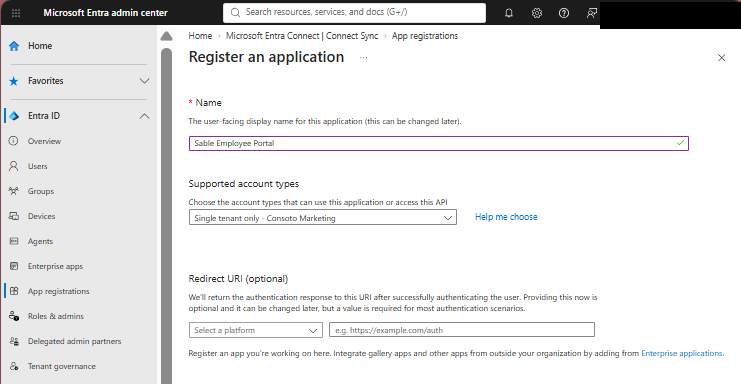Click the App registrations grid icon

(14, 291)
